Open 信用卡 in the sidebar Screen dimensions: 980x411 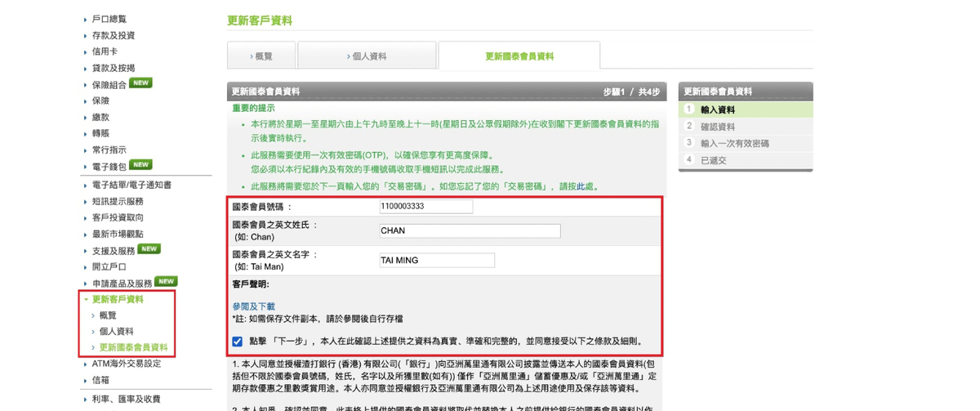pyautogui.click(x=105, y=51)
